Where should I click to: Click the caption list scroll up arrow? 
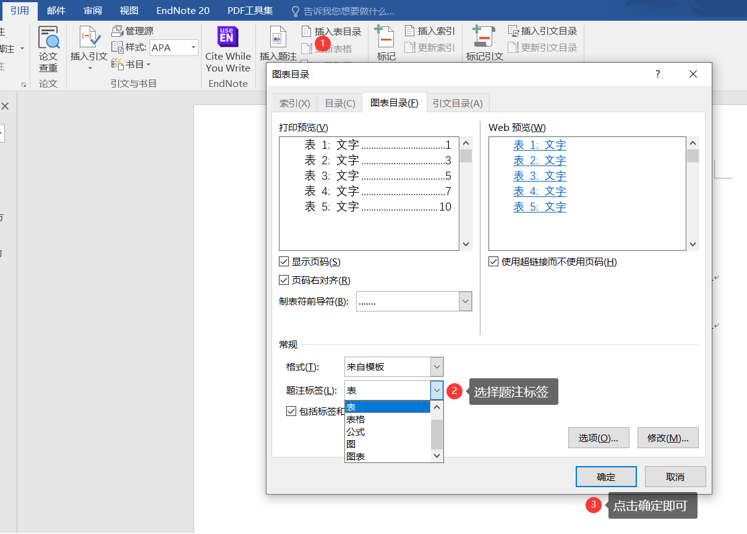436,408
